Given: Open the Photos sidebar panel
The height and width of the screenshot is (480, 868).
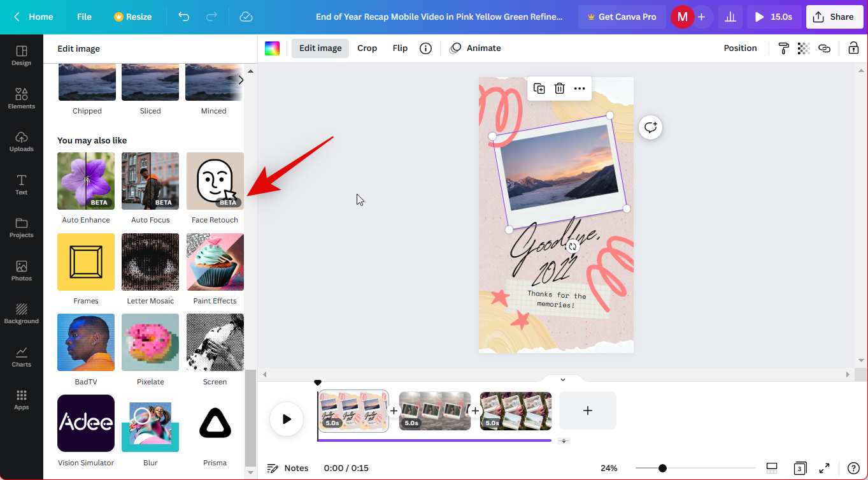Looking at the screenshot, I should point(21,270).
